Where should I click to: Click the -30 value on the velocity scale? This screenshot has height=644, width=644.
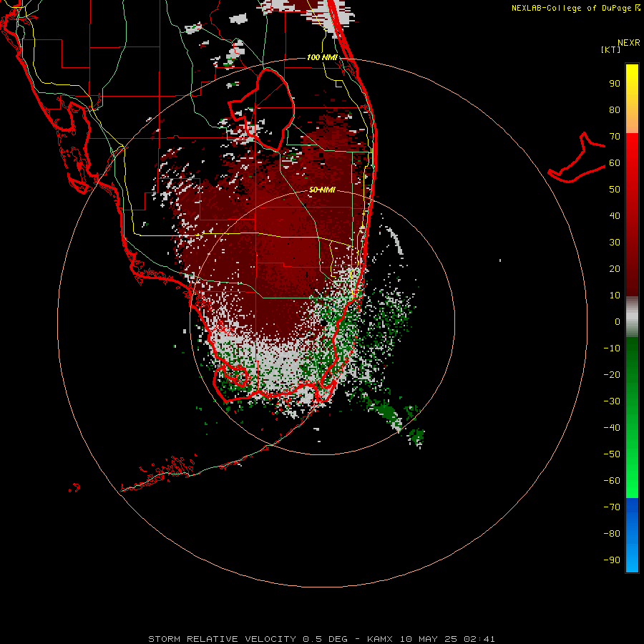(612, 401)
